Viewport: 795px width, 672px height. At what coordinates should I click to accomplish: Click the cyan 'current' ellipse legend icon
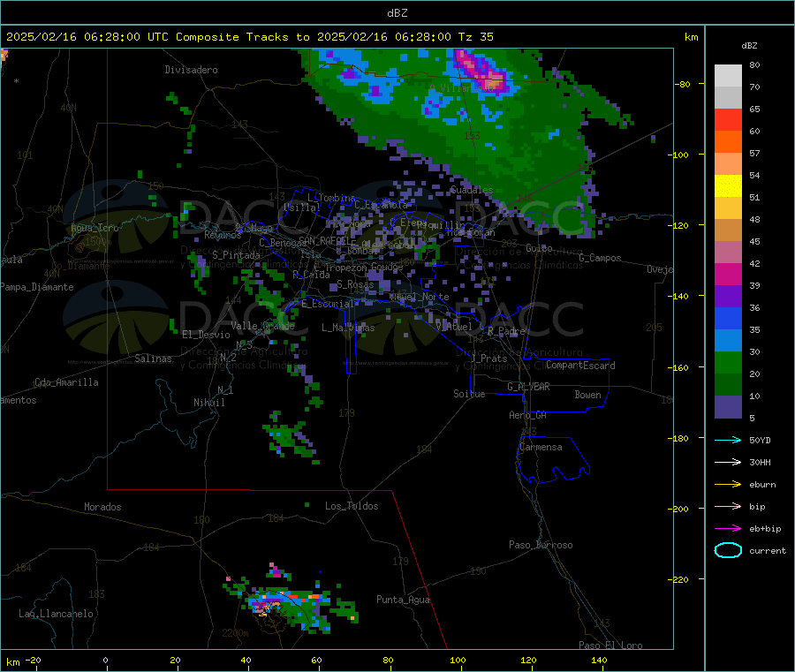coord(728,550)
